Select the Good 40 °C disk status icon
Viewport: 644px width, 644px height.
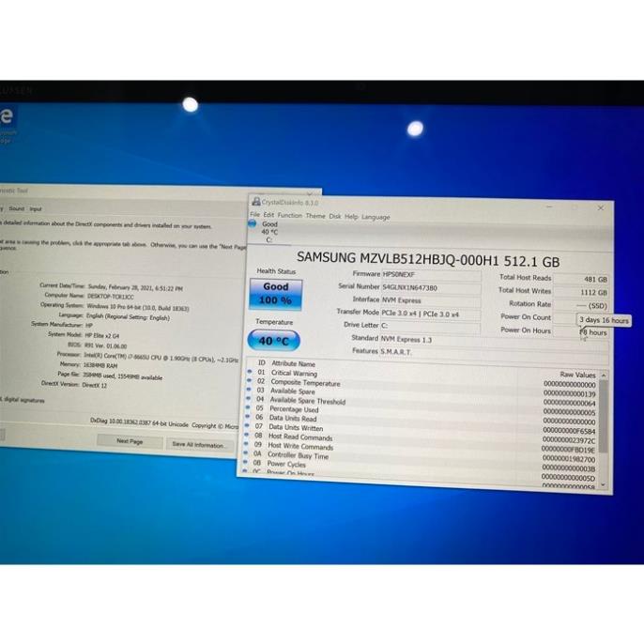(253, 228)
